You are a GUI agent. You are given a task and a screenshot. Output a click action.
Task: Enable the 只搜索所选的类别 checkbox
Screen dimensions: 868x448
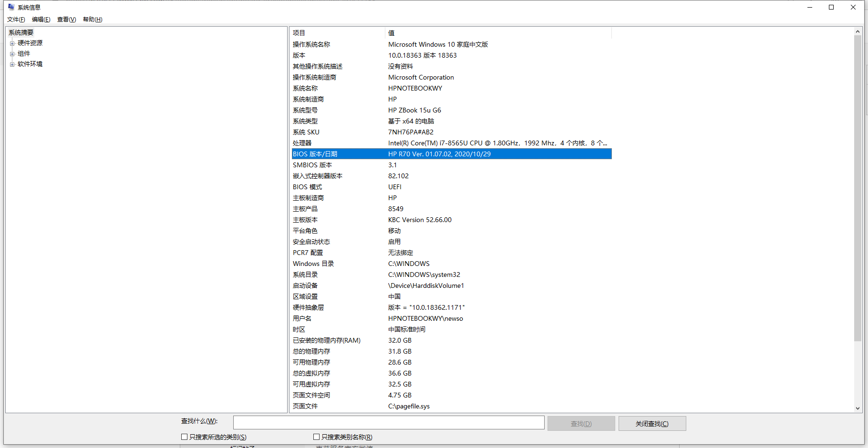[x=184, y=437]
